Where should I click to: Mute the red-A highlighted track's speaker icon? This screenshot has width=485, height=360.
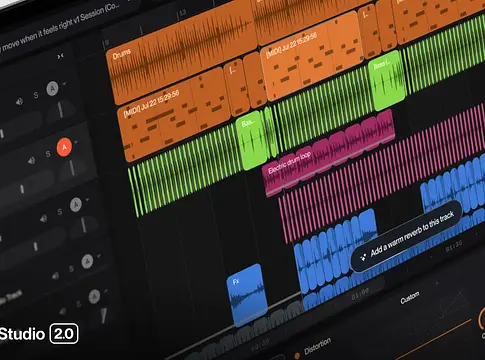32,161
